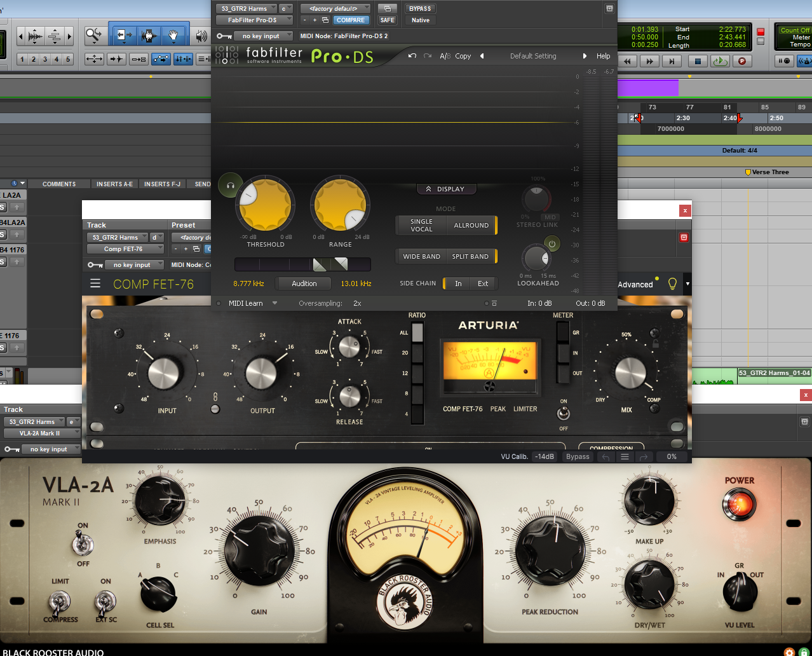Open FabFilter Pro-DS plugin selector dropdown
Screen dimensions: 812x656
(254, 20)
